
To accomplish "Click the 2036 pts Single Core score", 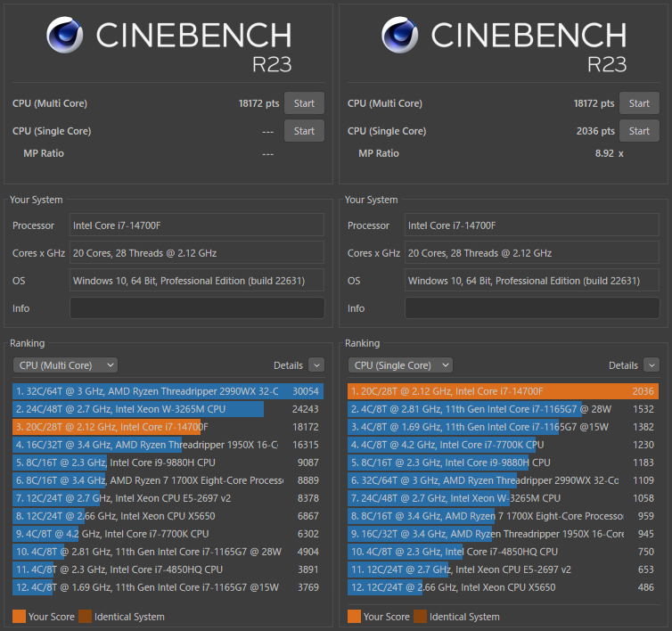I will pos(595,131).
